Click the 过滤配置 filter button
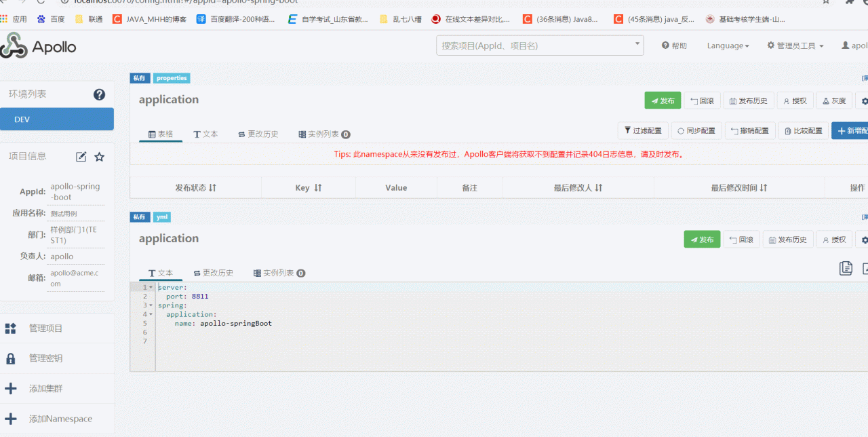 click(642, 130)
